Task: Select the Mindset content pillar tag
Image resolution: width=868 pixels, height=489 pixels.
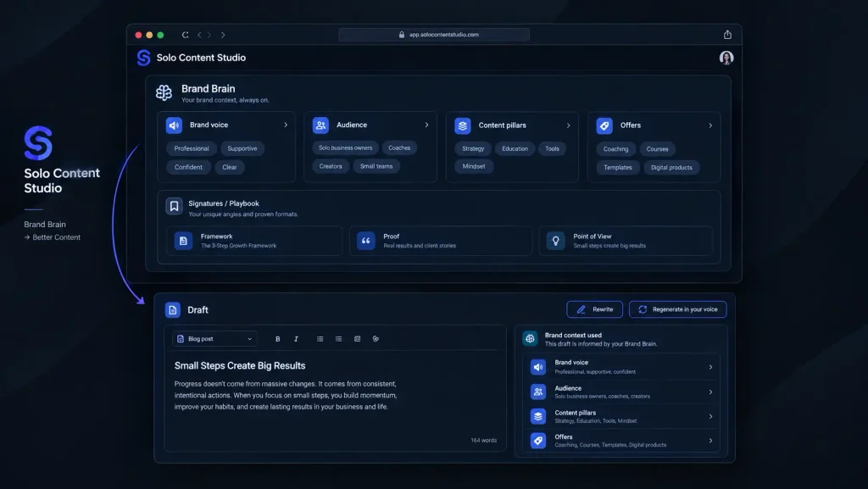Action: tap(474, 166)
